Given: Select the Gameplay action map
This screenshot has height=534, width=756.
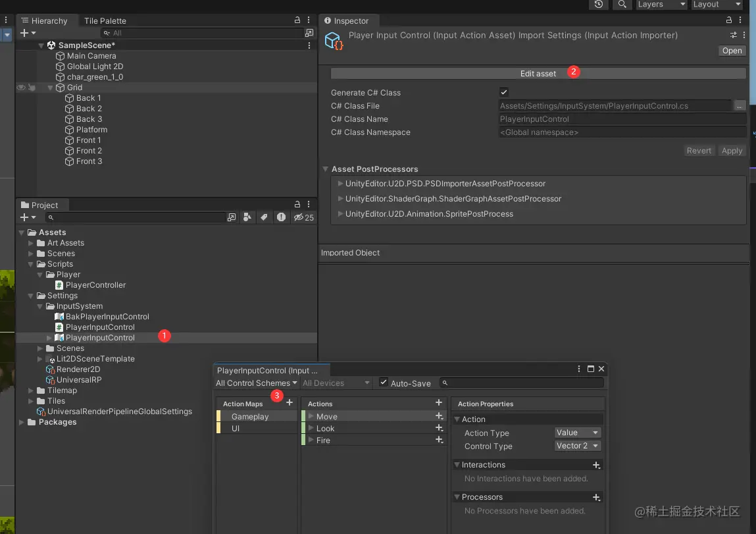Looking at the screenshot, I should point(257,416).
